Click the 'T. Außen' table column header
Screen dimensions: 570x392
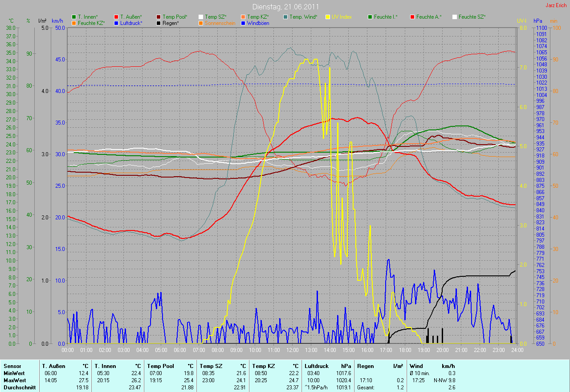pos(53,366)
